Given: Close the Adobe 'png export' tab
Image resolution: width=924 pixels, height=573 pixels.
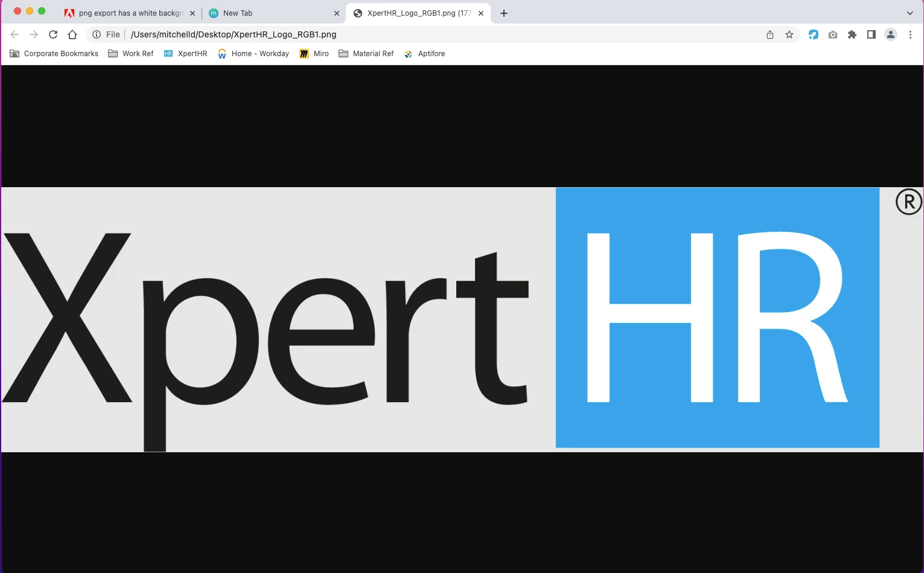Looking at the screenshot, I should pos(193,13).
